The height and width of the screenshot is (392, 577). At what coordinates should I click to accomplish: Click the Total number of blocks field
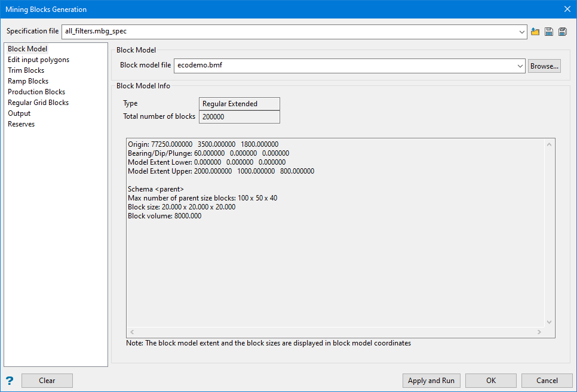tap(239, 117)
